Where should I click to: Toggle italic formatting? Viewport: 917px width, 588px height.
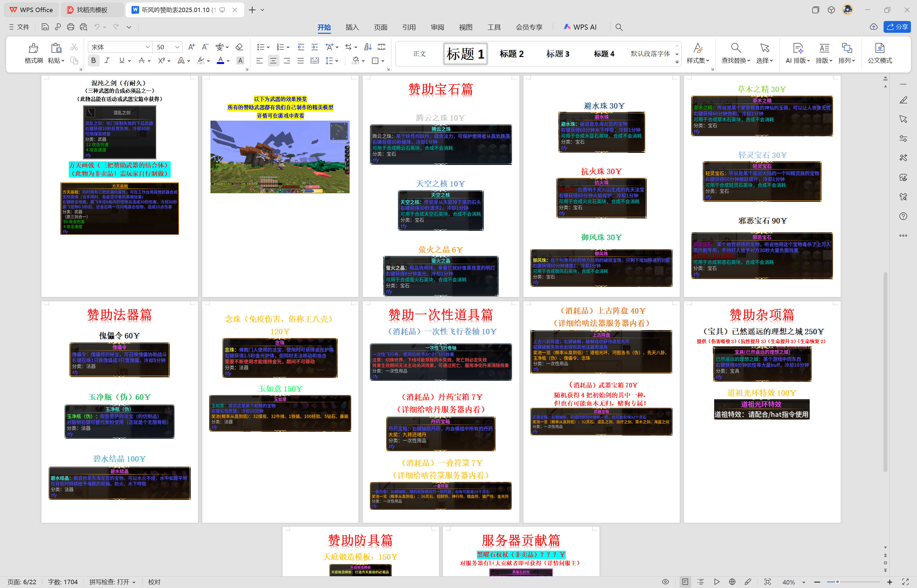(107, 61)
